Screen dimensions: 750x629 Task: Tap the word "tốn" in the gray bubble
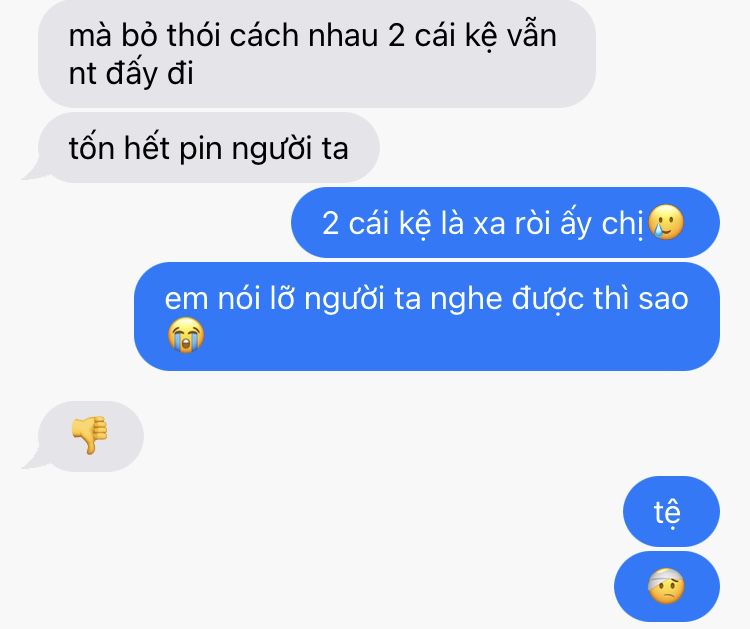click(92, 147)
